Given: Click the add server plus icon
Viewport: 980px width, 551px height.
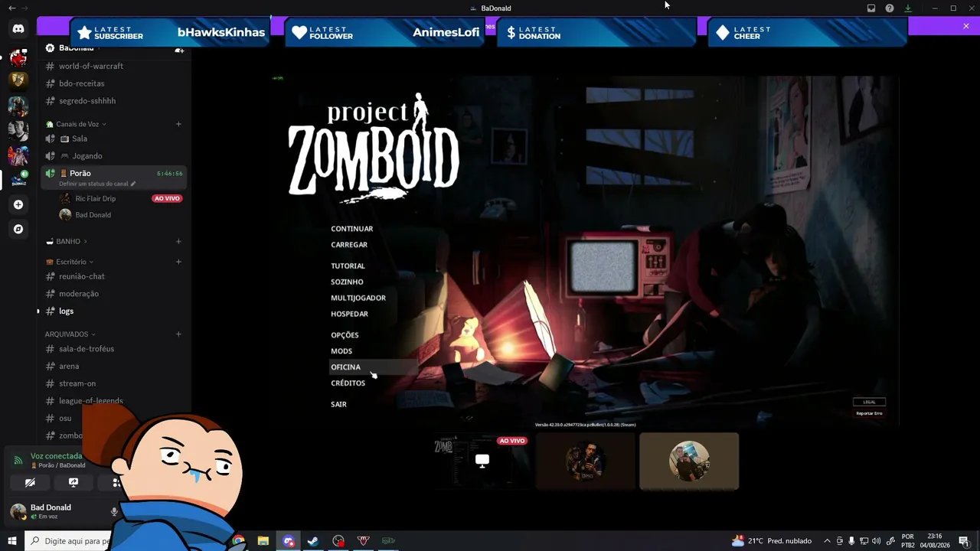Looking at the screenshot, I should point(18,204).
